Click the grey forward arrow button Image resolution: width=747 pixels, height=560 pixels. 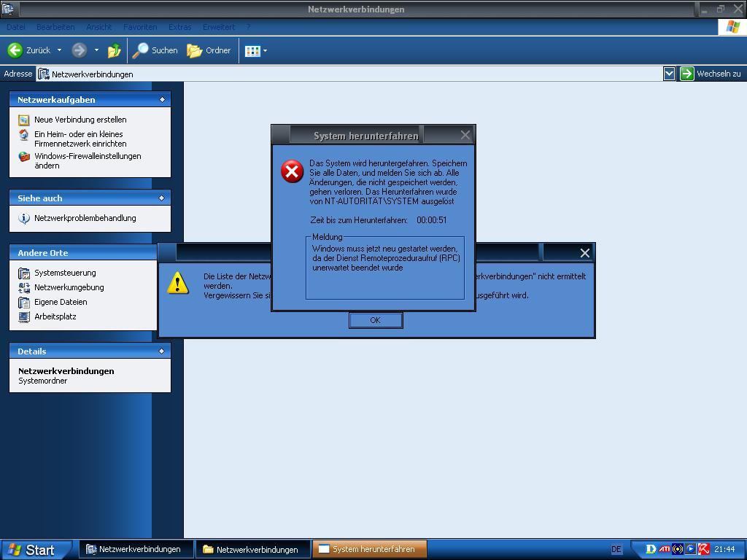pyautogui.click(x=79, y=50)
